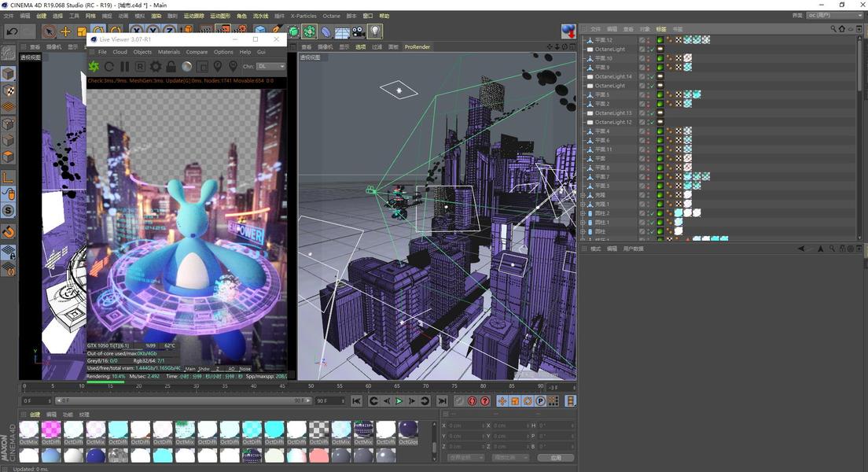Toggle clay mode sphere in Live Viewer
Image resolution: width=868 pixels, height=472 pixels.
186,67
